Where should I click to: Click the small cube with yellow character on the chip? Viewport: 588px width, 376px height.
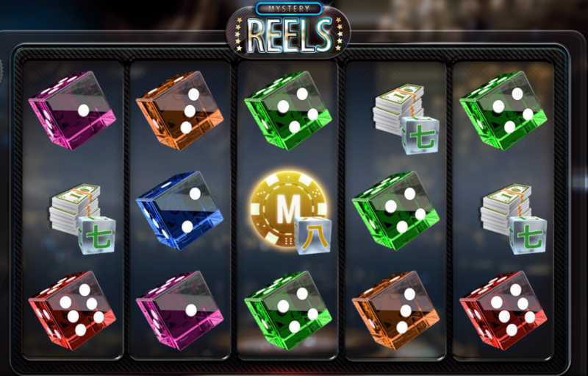313,235
